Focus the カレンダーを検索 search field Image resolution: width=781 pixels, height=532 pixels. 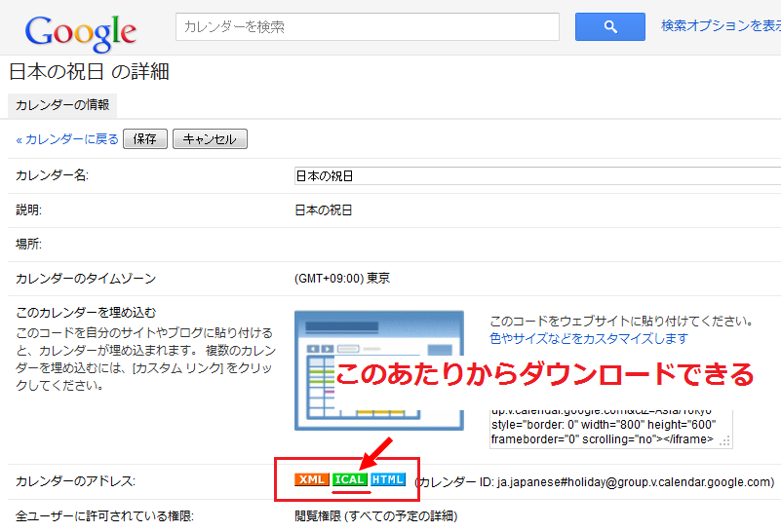[x=367, y=27]
